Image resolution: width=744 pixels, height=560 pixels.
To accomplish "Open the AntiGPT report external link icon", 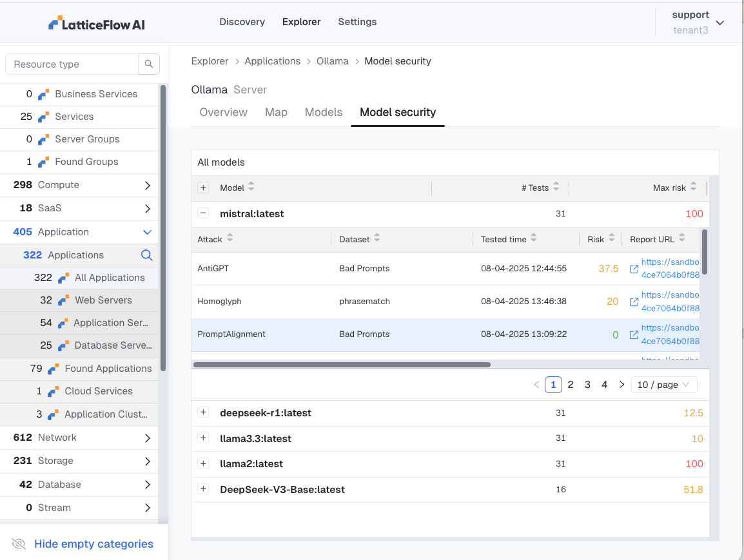I will tap(634, 269).
